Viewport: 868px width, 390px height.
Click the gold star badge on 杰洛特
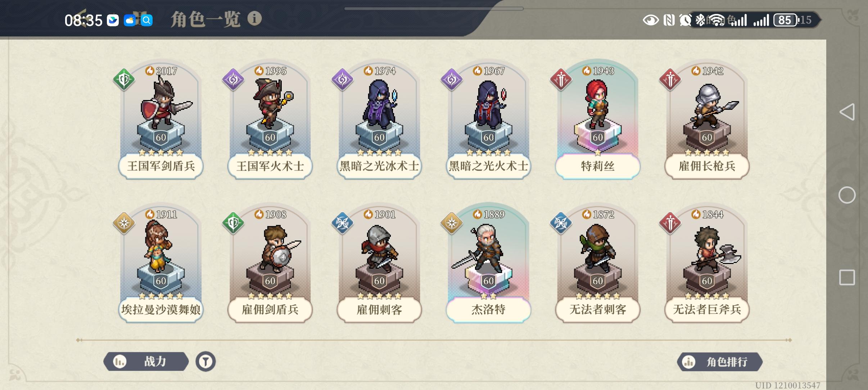pyautogui.click(x=452, y=223)
